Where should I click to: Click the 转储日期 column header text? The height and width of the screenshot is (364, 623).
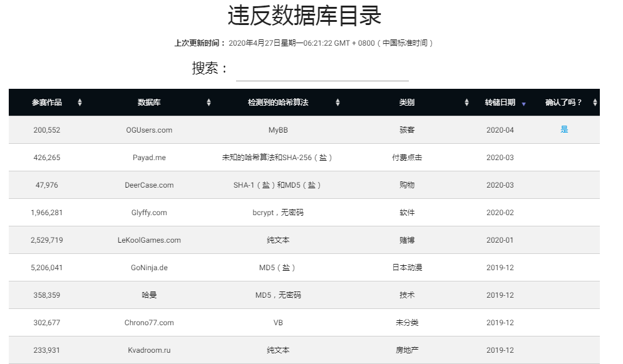[x=500, y=103]
